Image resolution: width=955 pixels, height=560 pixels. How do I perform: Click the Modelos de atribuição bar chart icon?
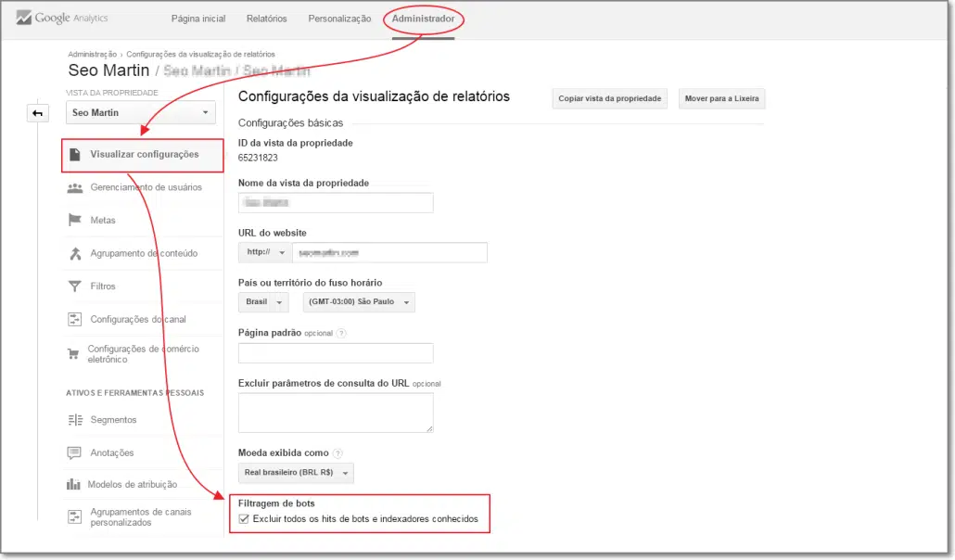(x=73, y=484)
